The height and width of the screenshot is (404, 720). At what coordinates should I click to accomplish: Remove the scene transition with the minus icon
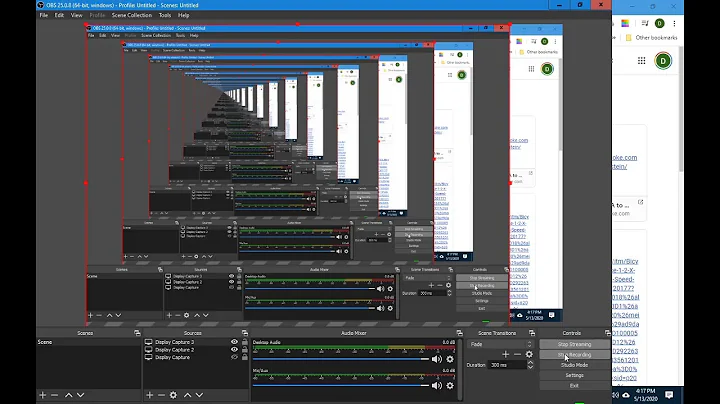[x=518, y=354]
